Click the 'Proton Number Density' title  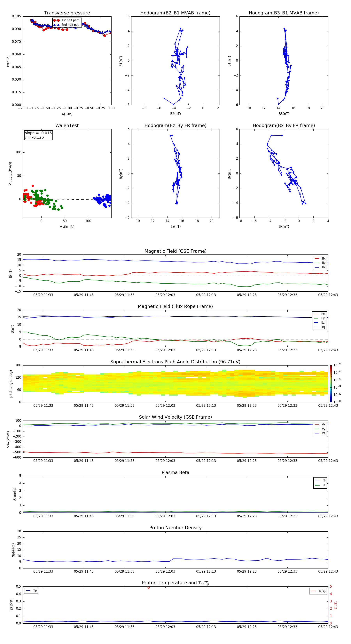click(175, 528)
